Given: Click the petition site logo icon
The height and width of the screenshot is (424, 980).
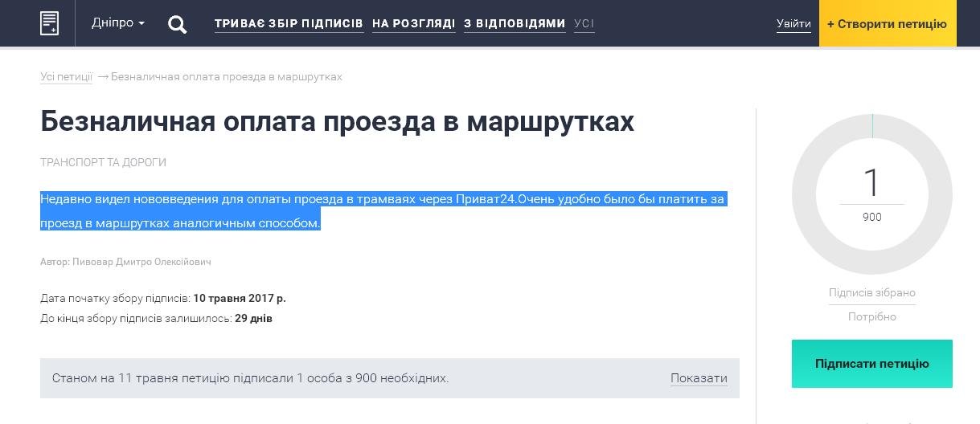Looking at the screenshot, I should 49,23.
